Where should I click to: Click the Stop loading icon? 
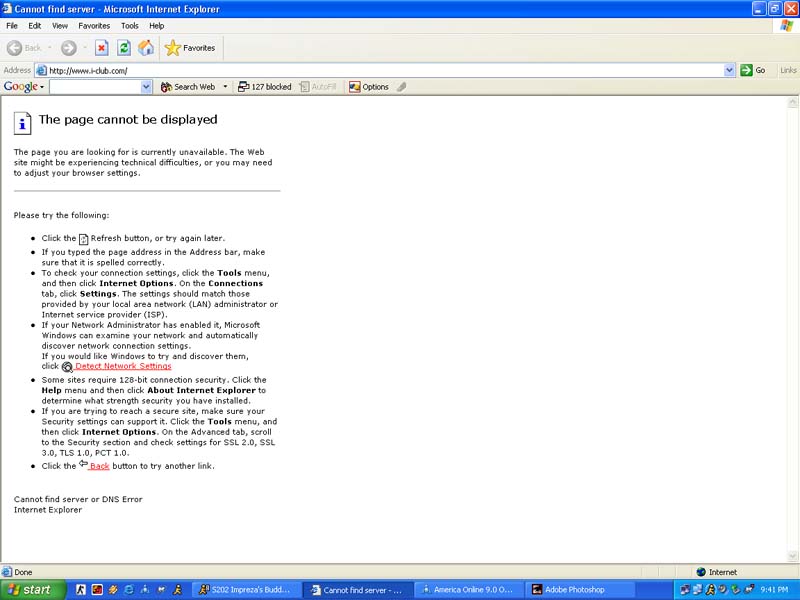click(x=102, y=48)
